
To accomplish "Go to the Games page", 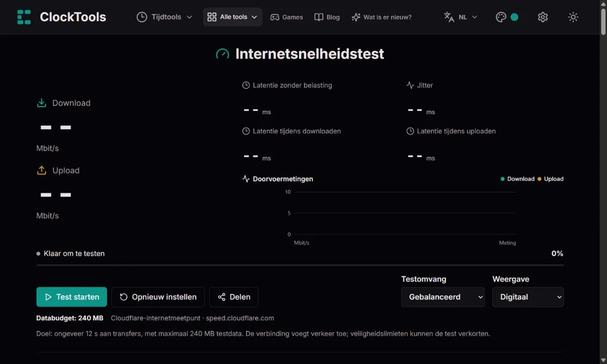I will click(x=287, y=17).
